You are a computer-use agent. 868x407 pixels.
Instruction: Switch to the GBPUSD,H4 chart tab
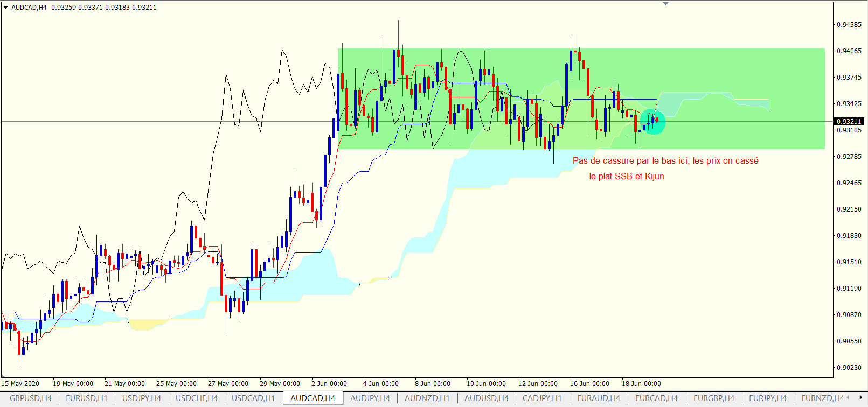pos(31,398)
